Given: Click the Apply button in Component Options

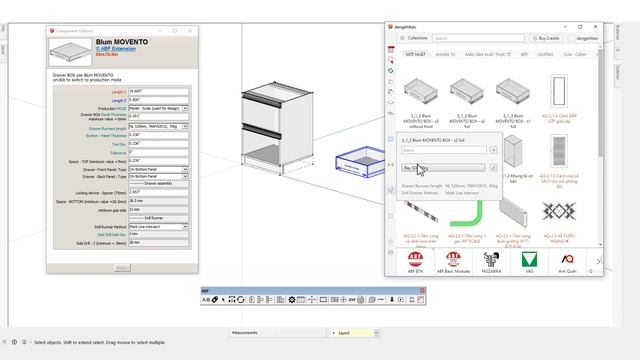Looking at the screenshot, I should click(x=122, y=268).
